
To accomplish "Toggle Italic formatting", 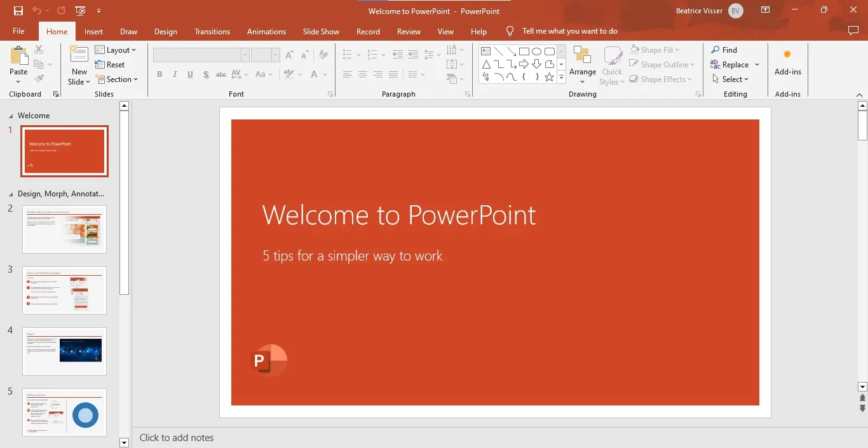I will click(175, 74).
